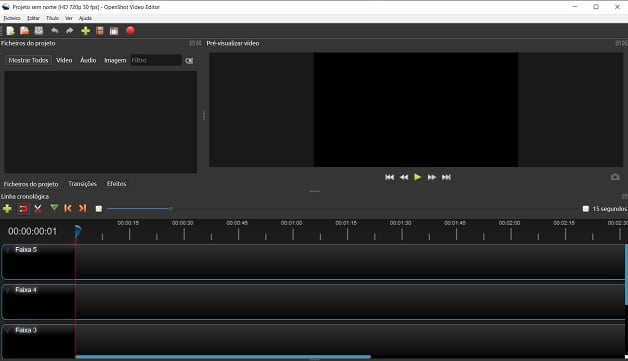Toggle the red magnet snapping tool

(24, 209)
